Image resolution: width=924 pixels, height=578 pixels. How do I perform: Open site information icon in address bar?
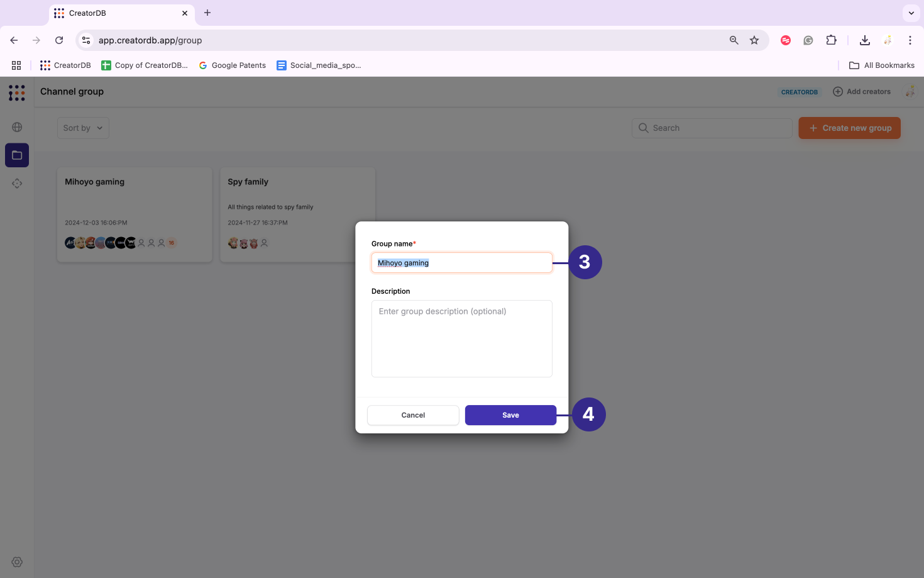[86, 40]
